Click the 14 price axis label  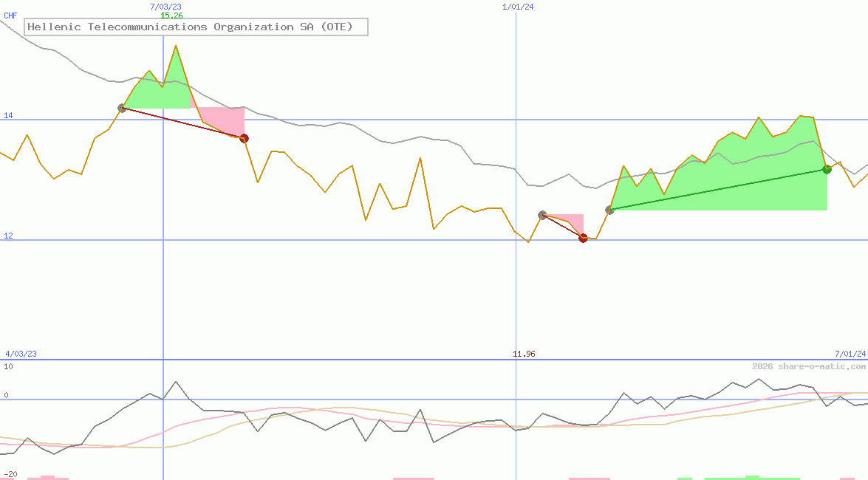tap(8, 115)
